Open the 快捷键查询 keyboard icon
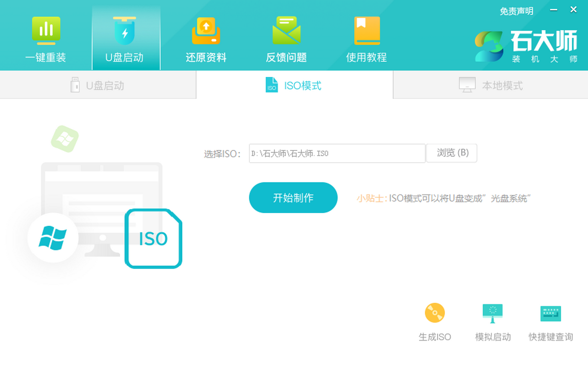Viewport: 588px width, 367px height. click(551, 314)
